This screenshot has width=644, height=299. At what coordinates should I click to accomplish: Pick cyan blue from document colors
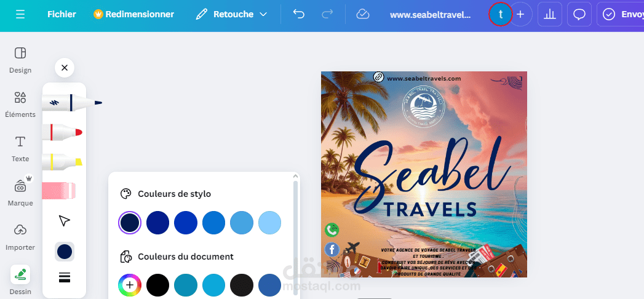tap(213, 285)
